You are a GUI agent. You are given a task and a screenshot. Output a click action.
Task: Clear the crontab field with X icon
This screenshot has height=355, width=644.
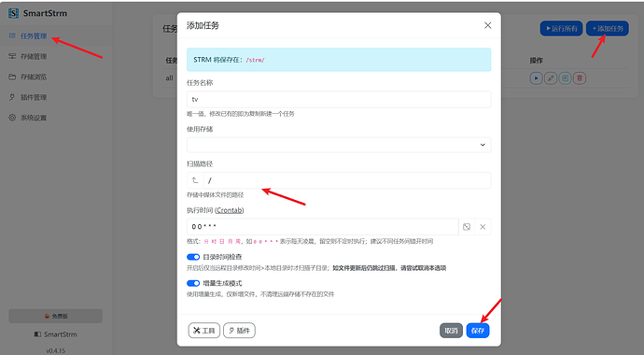coord(483,227)
